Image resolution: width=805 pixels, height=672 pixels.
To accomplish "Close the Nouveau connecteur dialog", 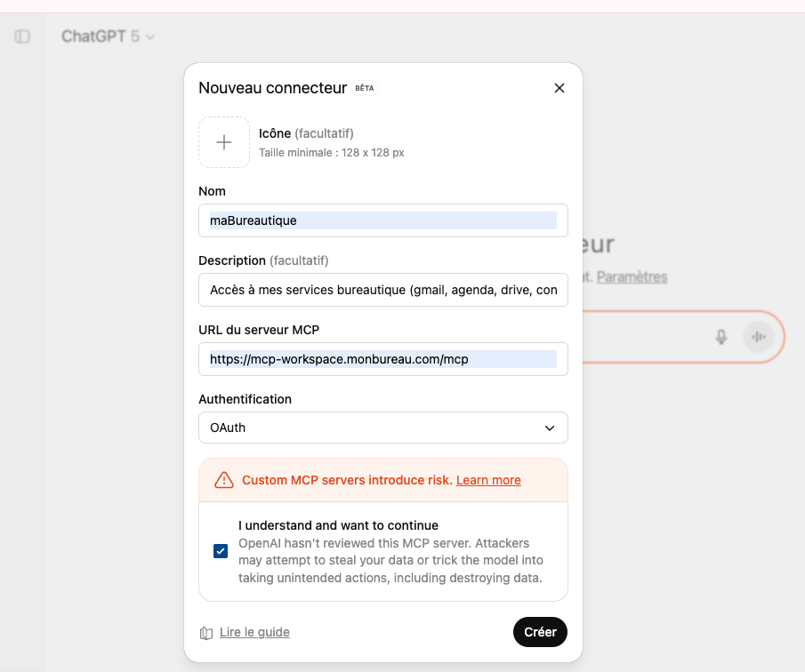I will [x=559, y=88].
